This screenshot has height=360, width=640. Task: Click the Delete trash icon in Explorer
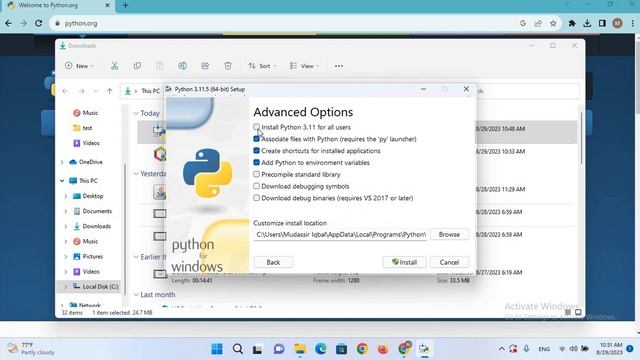pos(228,66)
